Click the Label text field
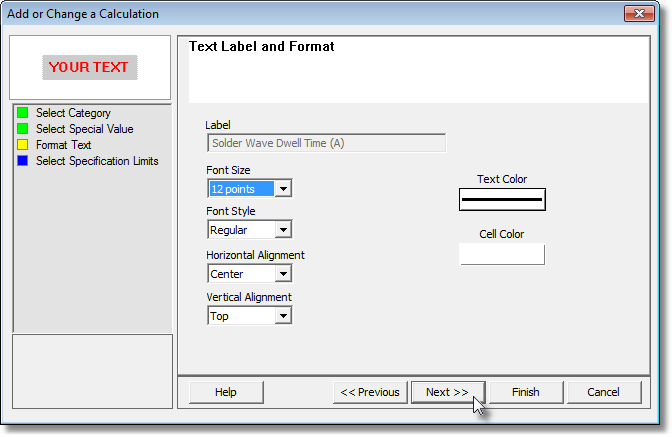The image size is (672, 437). point(327,143)
